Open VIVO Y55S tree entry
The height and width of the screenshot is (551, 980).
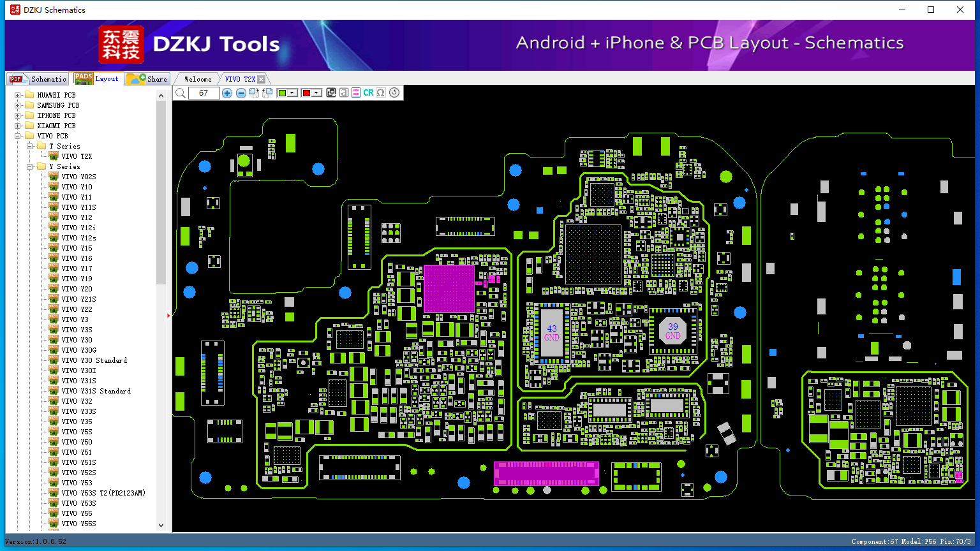point(78,524)
